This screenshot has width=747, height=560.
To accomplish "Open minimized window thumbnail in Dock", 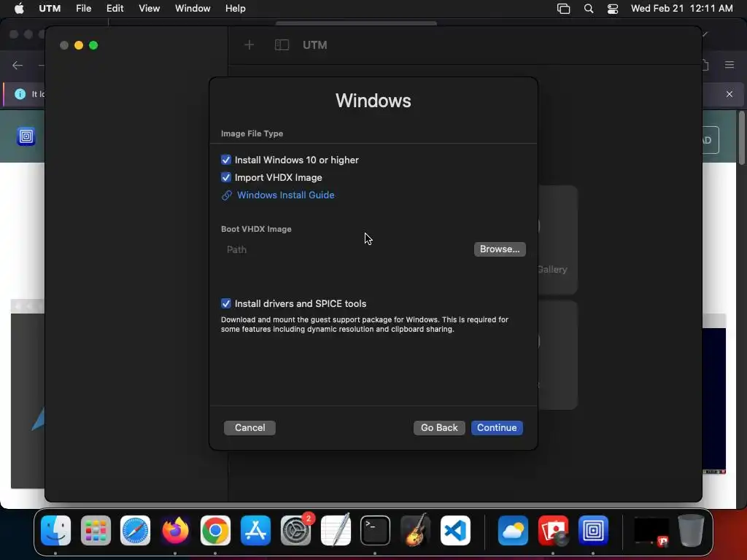I will click(x=651, y=531).
